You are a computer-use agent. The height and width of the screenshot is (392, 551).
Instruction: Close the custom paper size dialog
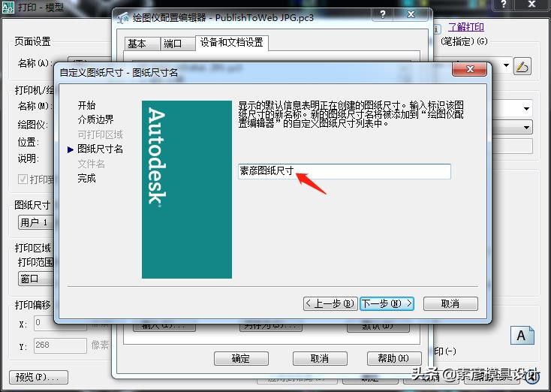(x=469, y=69)
